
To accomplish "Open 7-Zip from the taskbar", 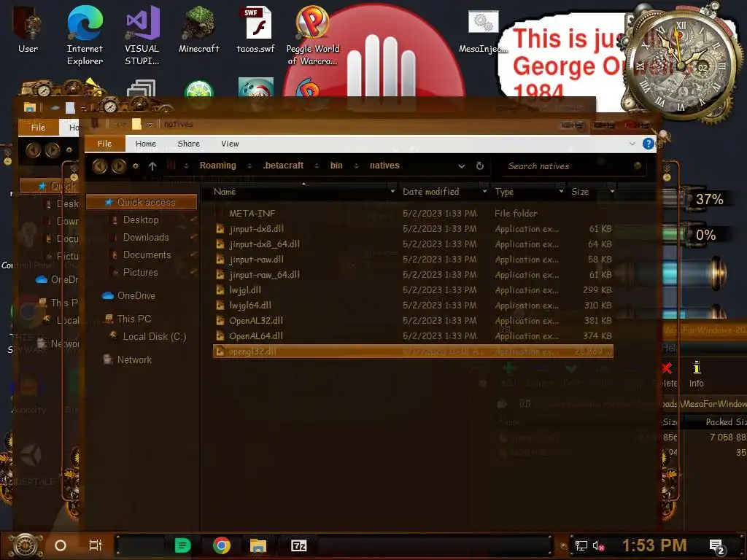I will (x=298, y=545).
